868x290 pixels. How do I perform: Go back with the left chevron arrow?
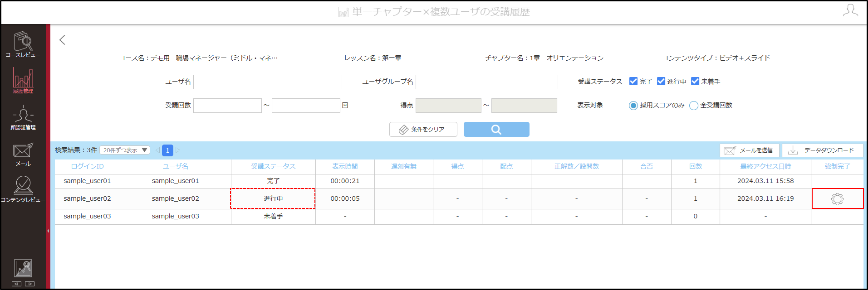(63, 40)
